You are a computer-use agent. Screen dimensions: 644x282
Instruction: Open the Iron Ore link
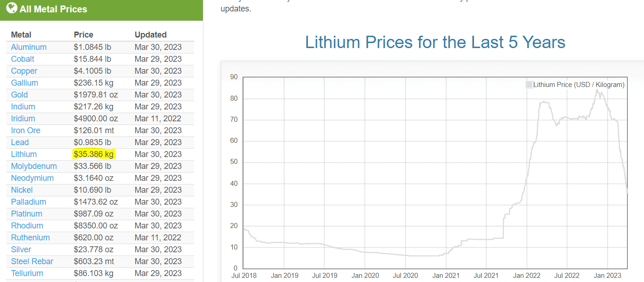click(26, 130)
